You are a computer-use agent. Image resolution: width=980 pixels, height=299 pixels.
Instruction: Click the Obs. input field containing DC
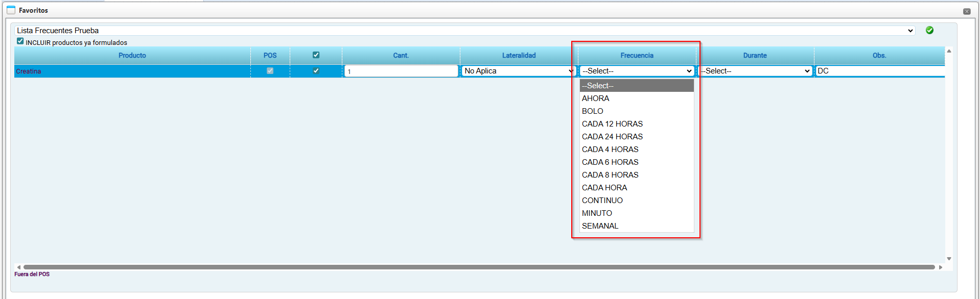tap(880, 71)
